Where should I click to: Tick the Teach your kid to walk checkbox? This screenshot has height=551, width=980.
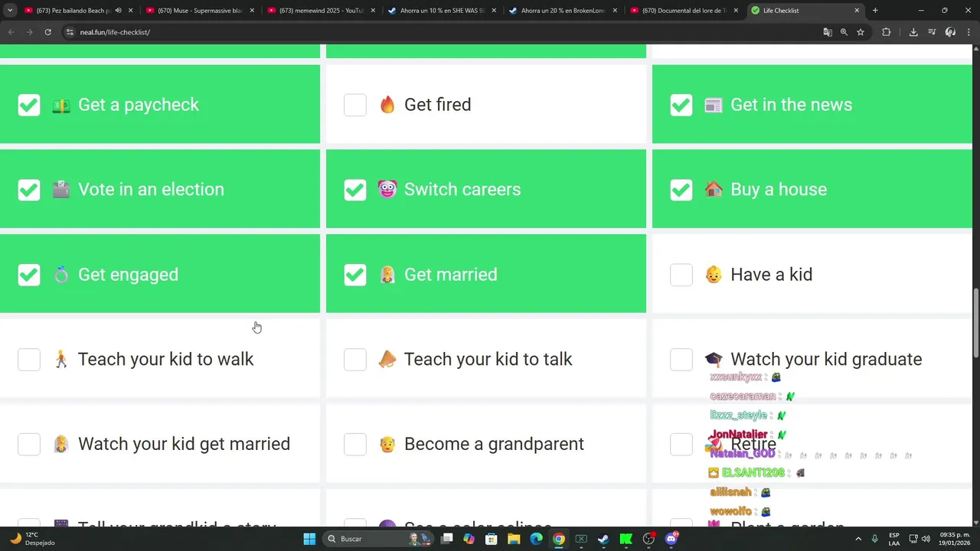(29, 360)
